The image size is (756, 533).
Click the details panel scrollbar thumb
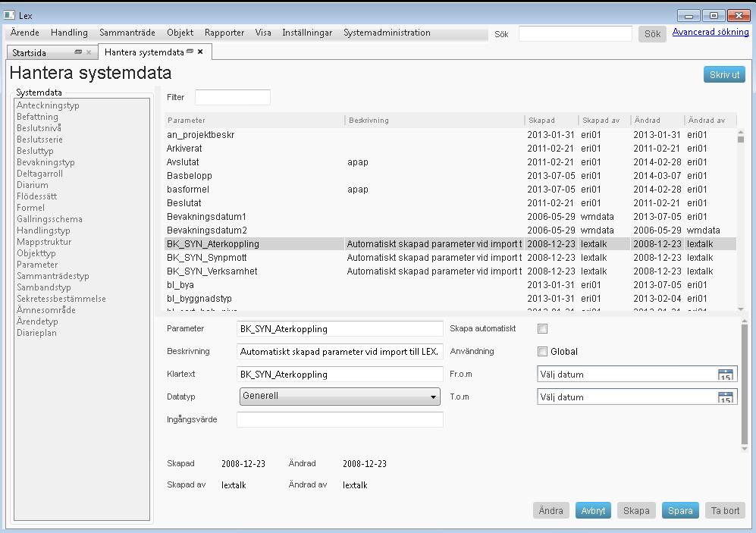coord(745,384)
